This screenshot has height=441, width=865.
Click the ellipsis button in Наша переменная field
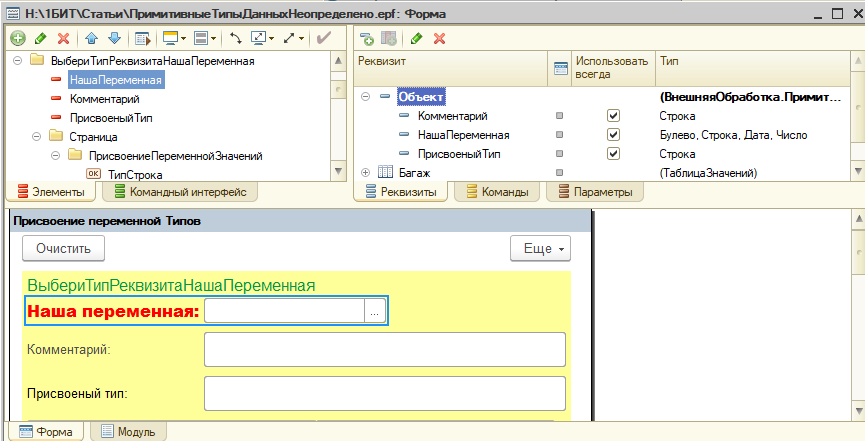(x=374, y=312)
